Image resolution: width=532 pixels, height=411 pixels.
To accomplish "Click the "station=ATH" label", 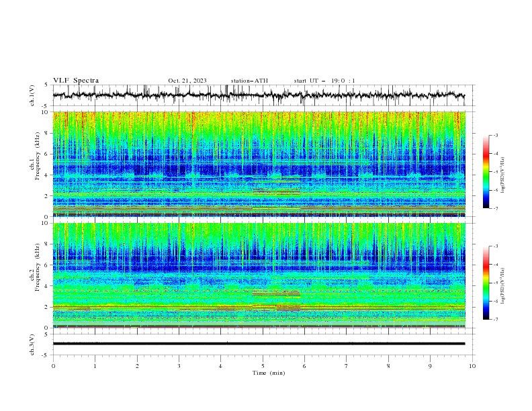I will (249, 81).
